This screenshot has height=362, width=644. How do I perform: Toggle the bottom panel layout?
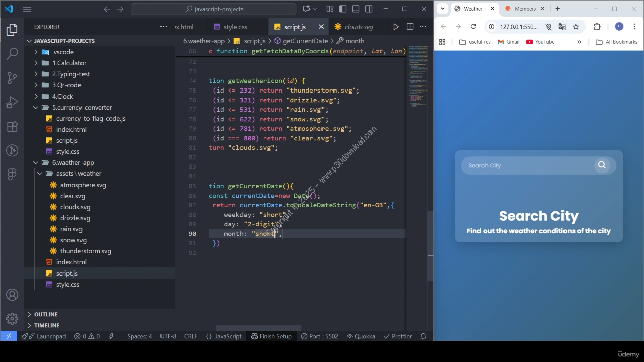pos(356,9)
